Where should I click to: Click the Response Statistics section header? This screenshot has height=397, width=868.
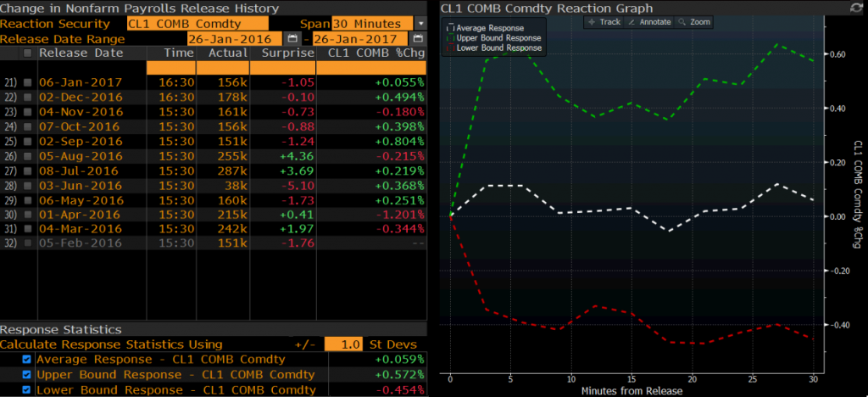pyautogui.click(x=61, y=329)
